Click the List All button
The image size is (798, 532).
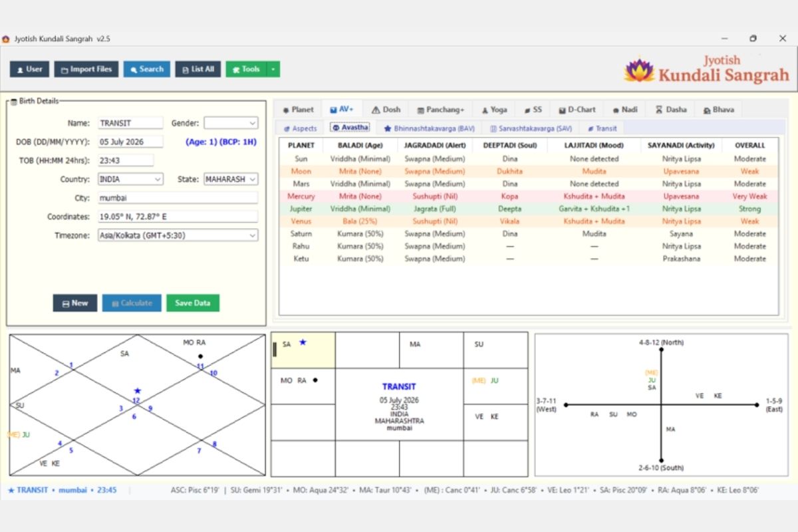(198, 69)
